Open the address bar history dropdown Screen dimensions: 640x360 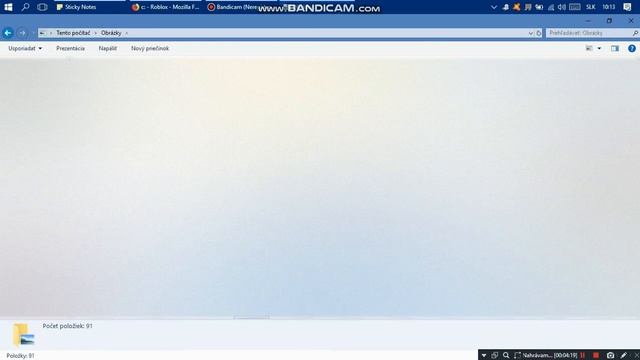(531, 33)
